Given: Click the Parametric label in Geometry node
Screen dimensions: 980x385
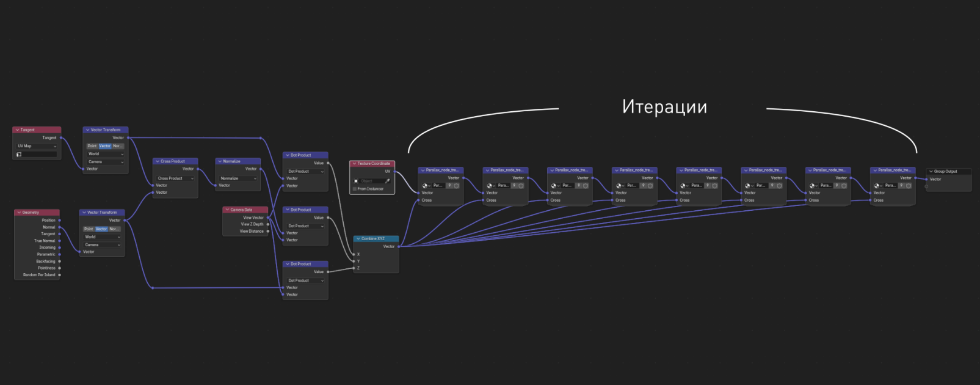Looking at the screenshot, I should pyautogui.click(x=46, y=254).
